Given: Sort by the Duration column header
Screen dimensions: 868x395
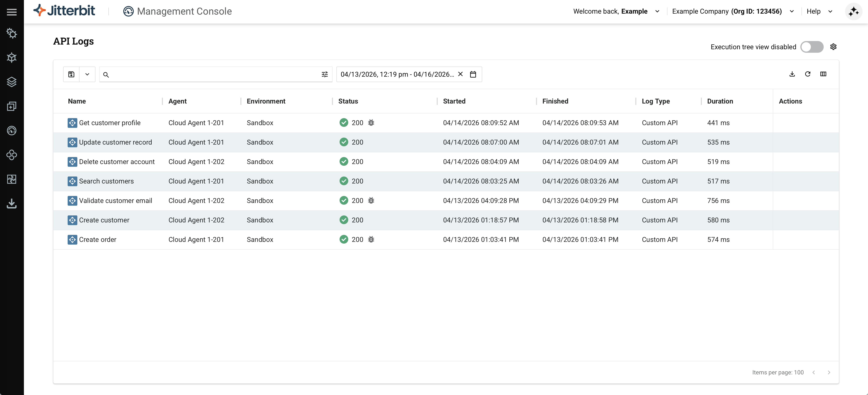Looking at the screenshot, I should [x=720, y=101].
